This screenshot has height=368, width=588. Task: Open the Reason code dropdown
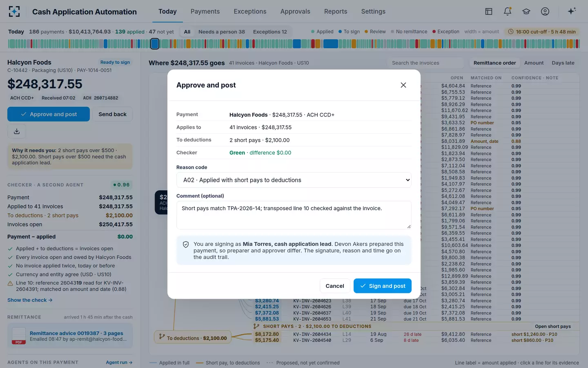[294, 180]
